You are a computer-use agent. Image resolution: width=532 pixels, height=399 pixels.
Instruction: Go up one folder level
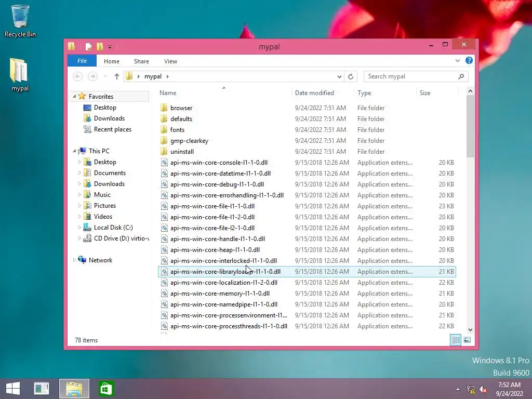(117, 76)
